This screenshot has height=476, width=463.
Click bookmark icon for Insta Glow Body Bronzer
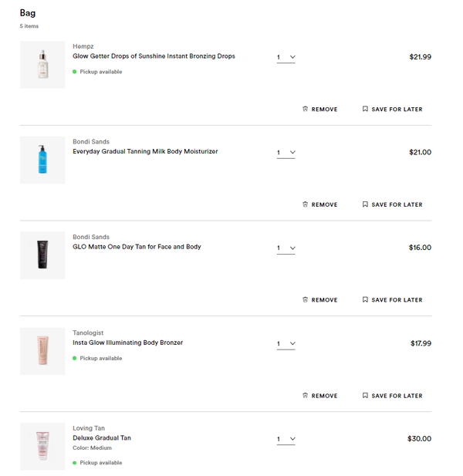(365, 396)
